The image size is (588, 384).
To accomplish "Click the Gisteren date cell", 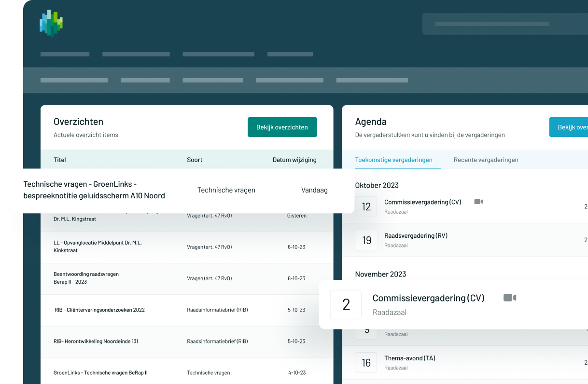I will click(297, 216).
